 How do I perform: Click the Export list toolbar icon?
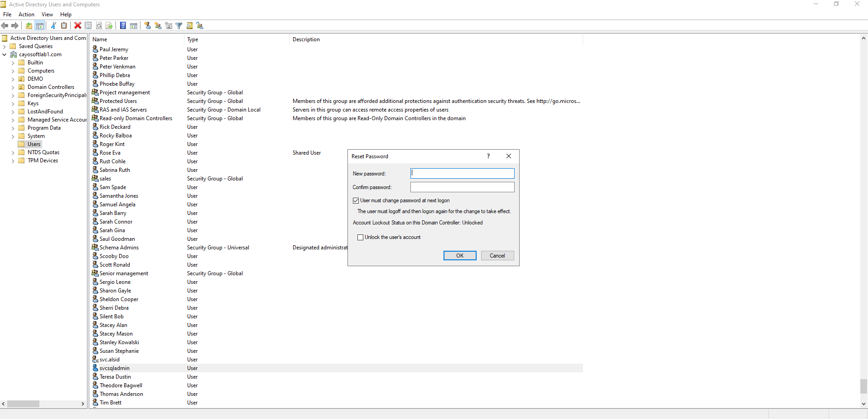click(109, 26)
